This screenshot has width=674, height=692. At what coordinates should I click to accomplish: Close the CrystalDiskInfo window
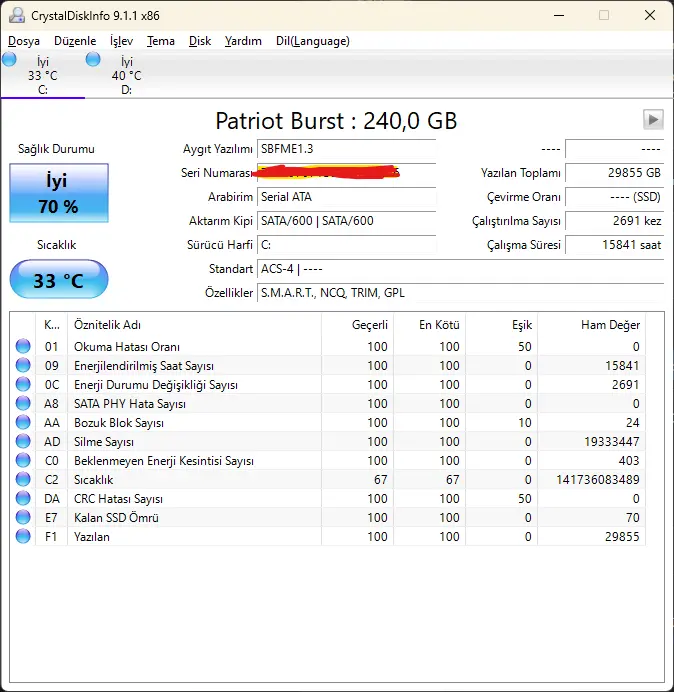click(x=650, y=15)
